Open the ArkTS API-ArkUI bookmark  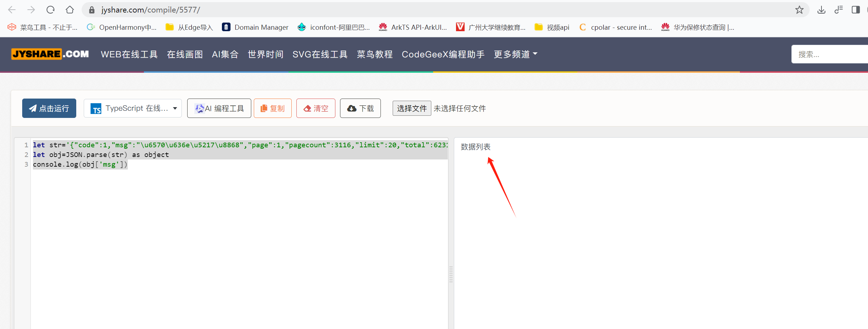click(413, 27)
